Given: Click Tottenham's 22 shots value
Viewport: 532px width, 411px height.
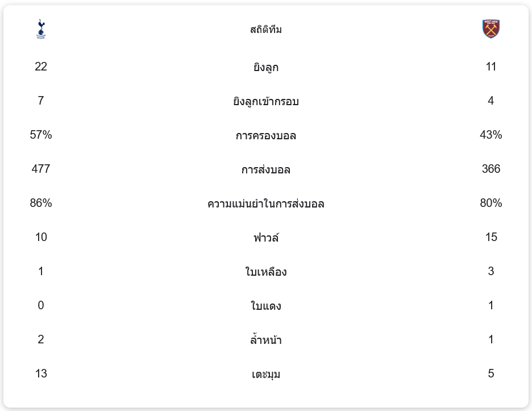Looking at the screenshot, I should [x=41, y=67].
